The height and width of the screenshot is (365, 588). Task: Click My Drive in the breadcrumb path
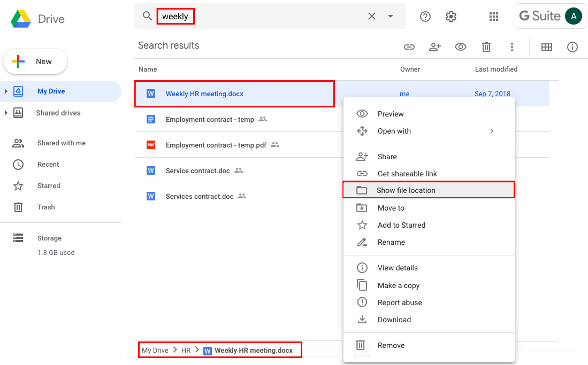(x=155, y=351)
